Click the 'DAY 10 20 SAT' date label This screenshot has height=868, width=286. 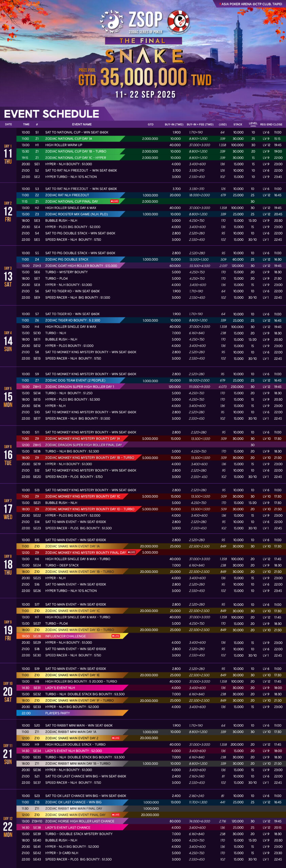(x=8, y=692)
